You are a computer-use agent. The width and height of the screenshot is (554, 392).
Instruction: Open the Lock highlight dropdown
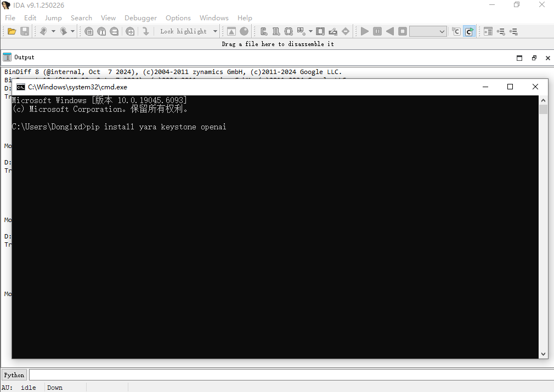215,32
